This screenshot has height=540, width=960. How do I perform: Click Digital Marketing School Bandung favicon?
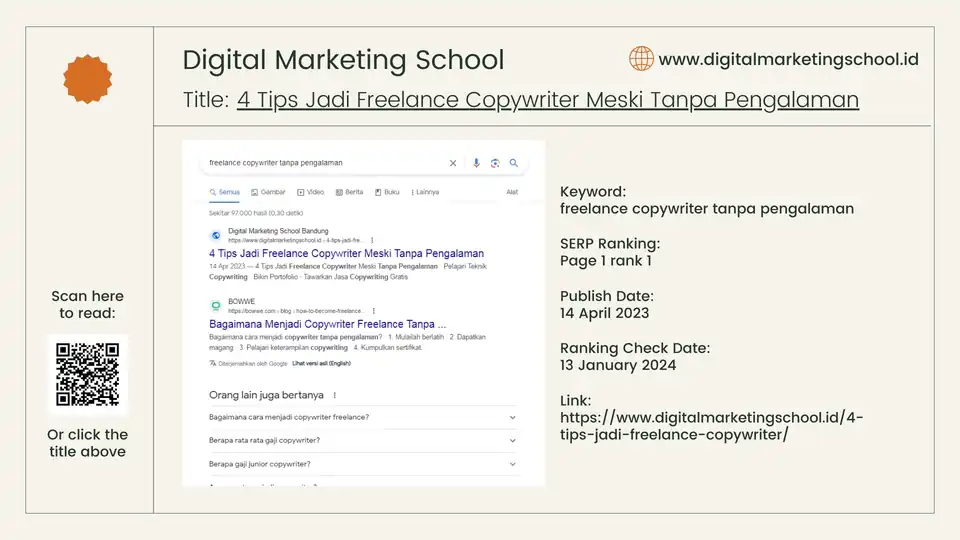click(216, 235)
